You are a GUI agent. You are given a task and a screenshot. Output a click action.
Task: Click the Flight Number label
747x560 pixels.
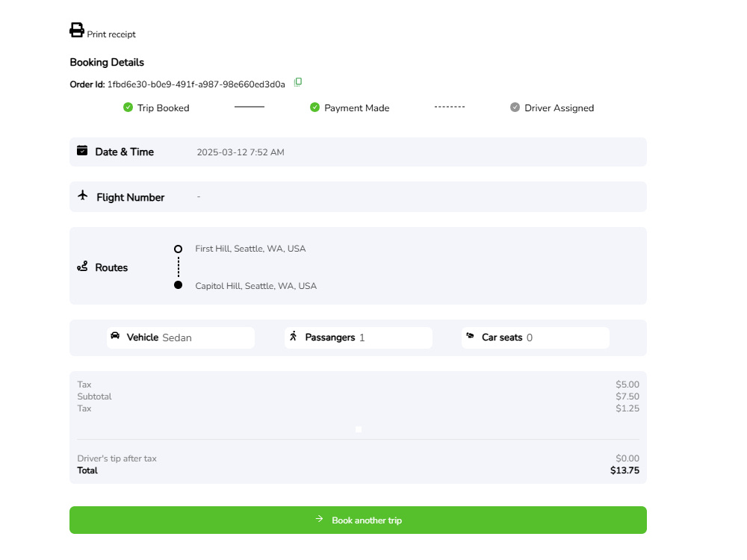[x=131, y=198]
